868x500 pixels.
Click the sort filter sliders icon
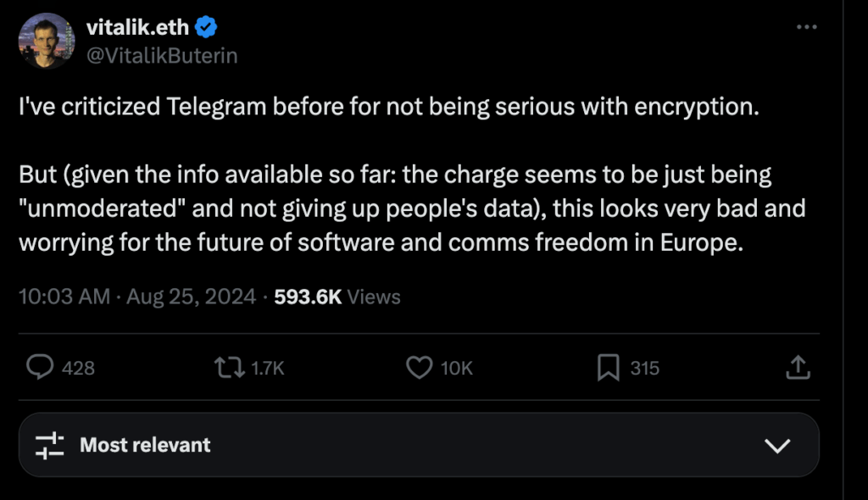coord(50,445)
